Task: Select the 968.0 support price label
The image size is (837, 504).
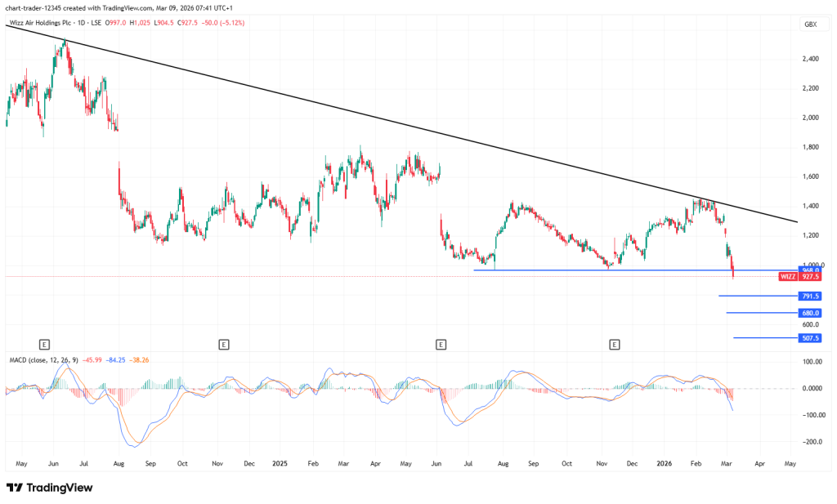Action: coord(810,270)
